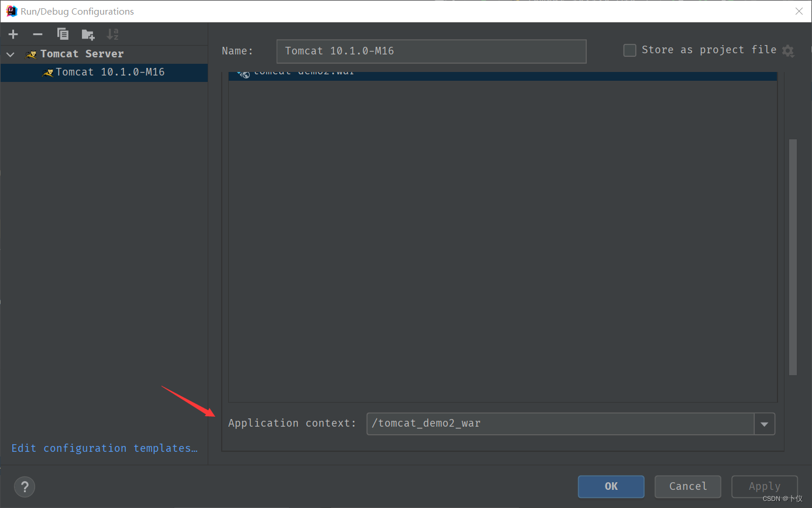Image resolution: width=812 pixels, height=508 pixels.
Task: Open Edit configuration templates link
Action: pyautogui.click(x=105, y=448)
